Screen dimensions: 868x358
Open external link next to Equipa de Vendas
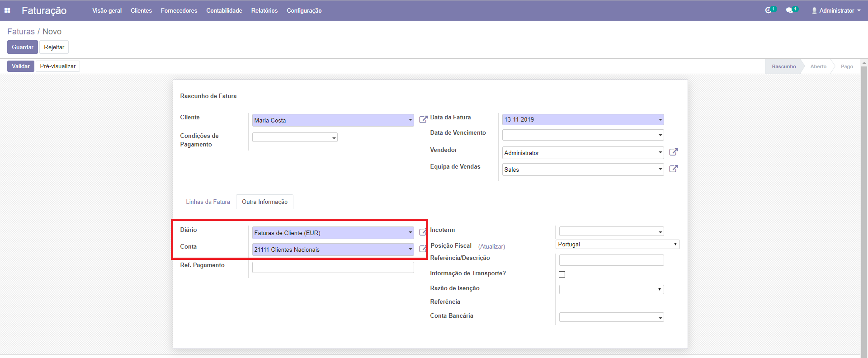point(673,169)
